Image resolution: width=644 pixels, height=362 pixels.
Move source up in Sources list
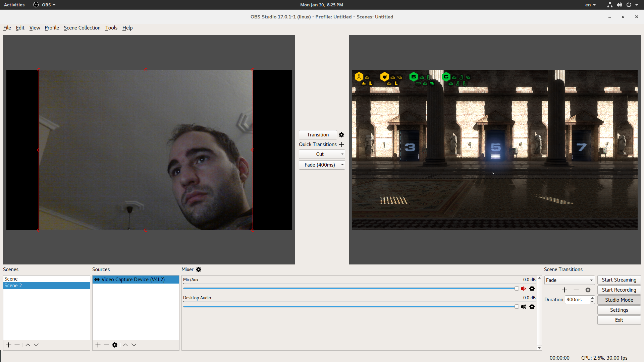tap(125, 345)
